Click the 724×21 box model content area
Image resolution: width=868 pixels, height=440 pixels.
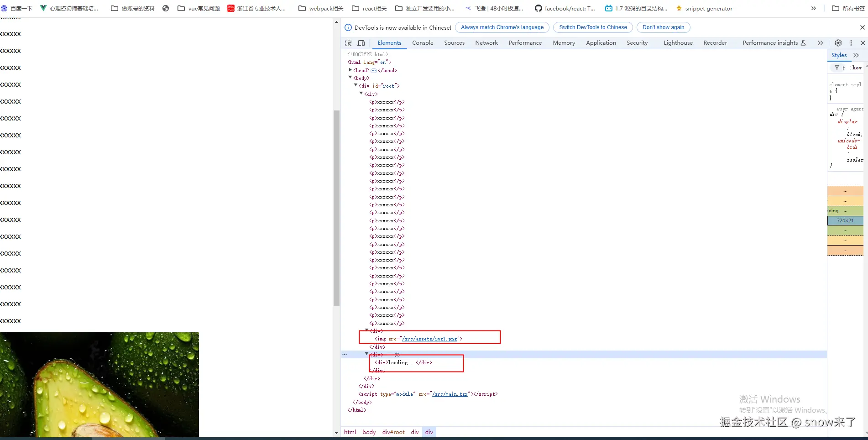click(x=845, y=220)
